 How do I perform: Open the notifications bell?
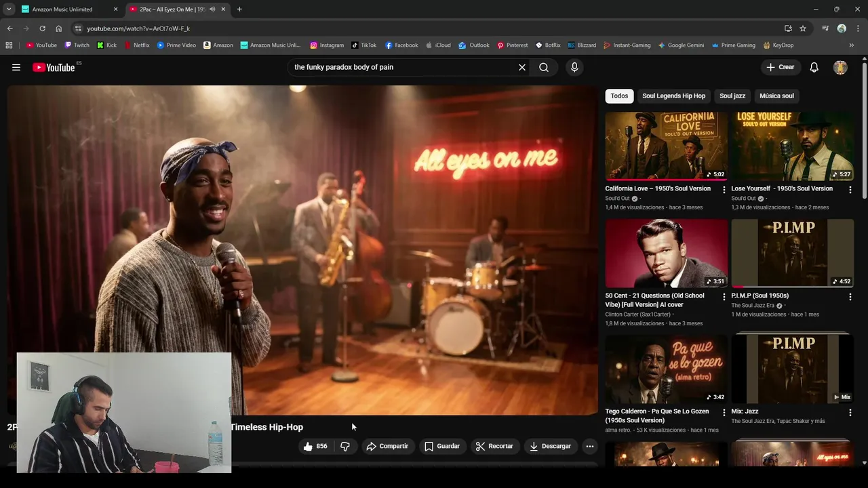click(814, 67)
